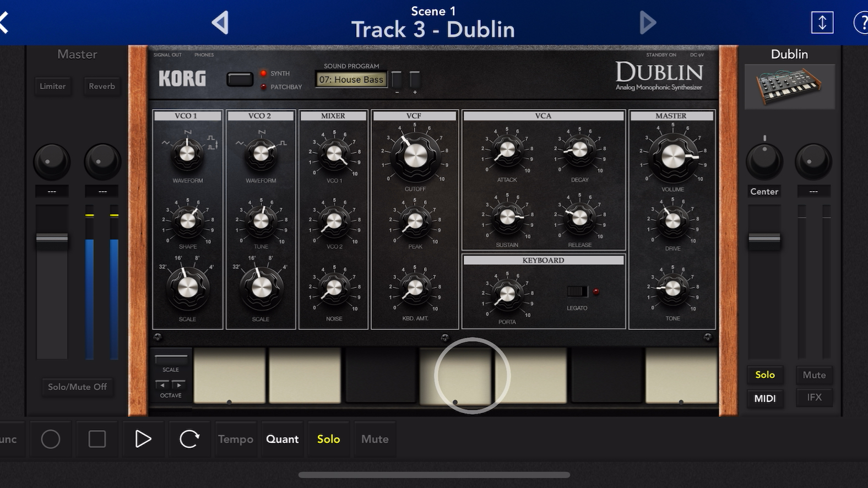
Task: Click the MASTER VOLUME knob on the synth
Action: 672,156
